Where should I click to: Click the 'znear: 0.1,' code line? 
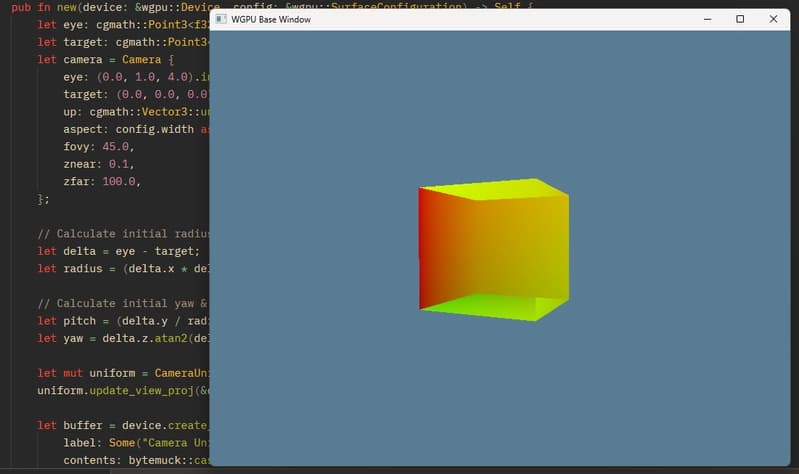click(98, 164)
